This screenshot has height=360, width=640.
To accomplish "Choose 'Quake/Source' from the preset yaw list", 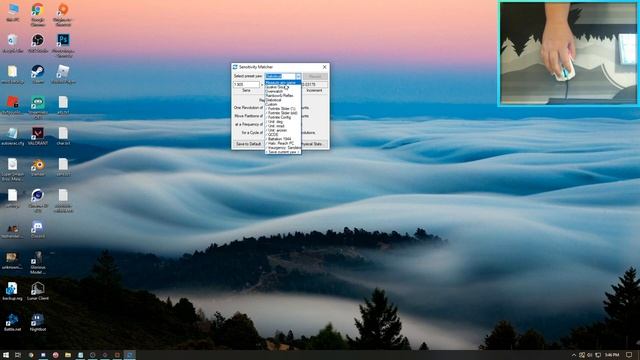I will 283,87.
